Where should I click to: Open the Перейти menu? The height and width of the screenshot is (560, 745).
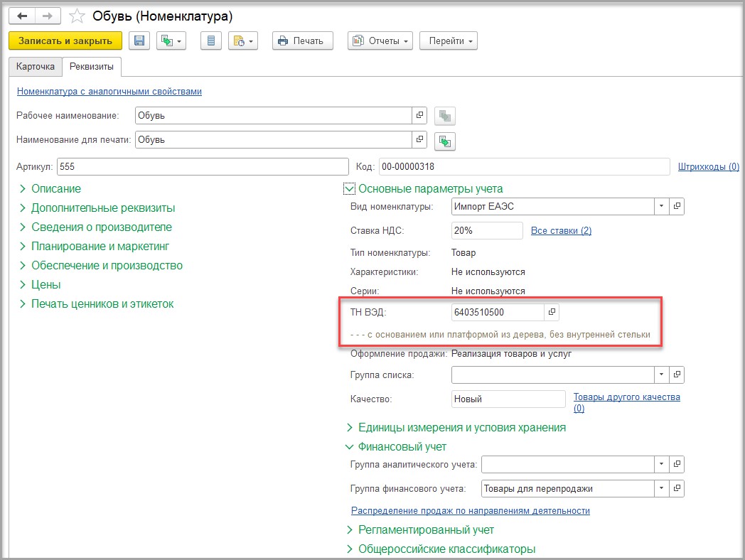click(449, 41)
